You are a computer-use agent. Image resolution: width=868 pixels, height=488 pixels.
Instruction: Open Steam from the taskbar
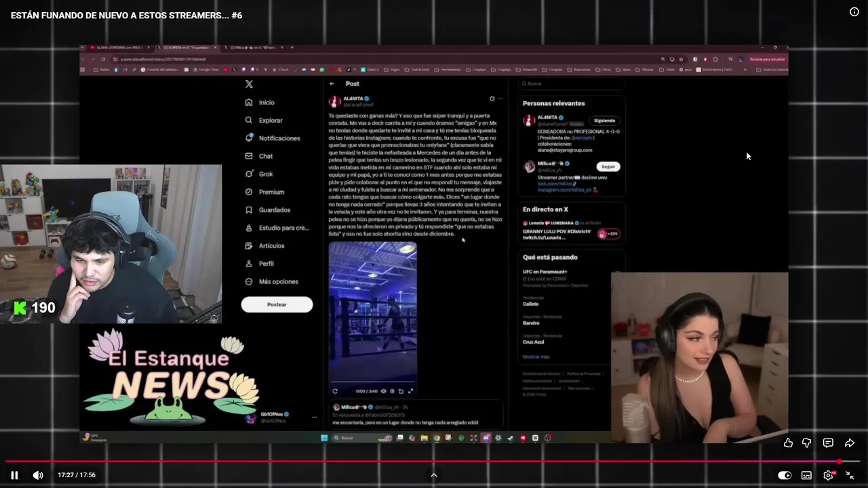[x=511, y=438]
